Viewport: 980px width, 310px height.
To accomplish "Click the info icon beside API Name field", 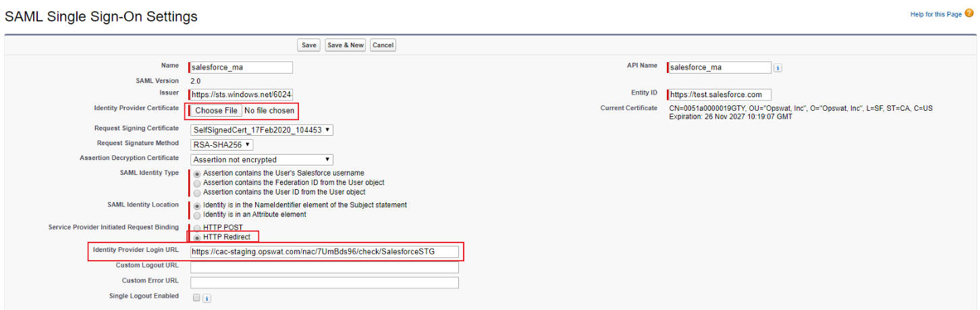I will pyautogui.click(x=778, y=68).
